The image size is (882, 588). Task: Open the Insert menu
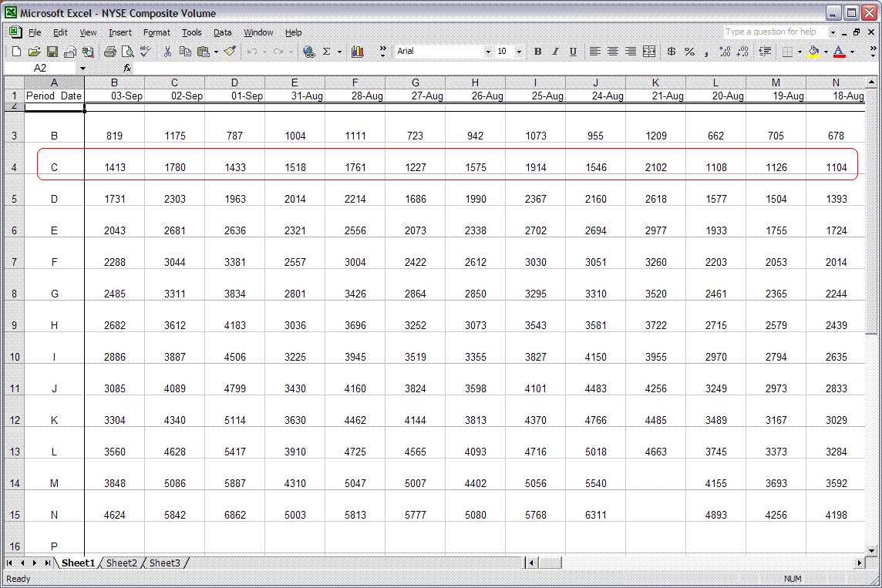pyautogui.click(x=120, y=32)
